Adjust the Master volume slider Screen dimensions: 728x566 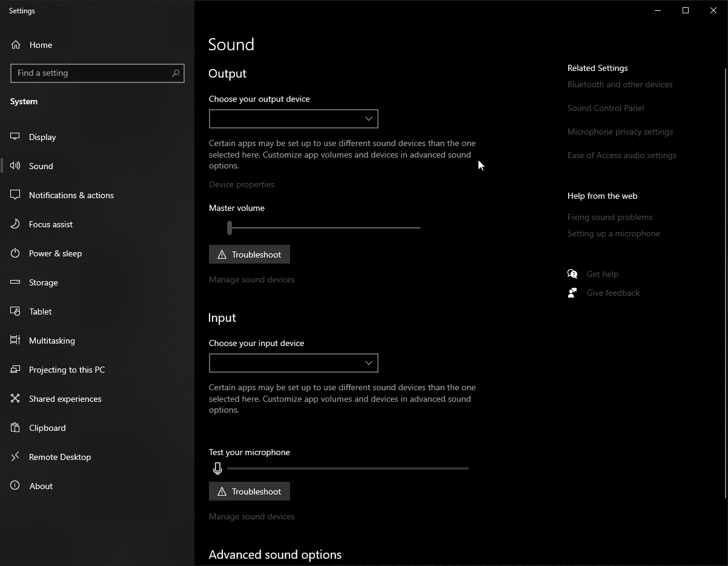coord(229,228)
